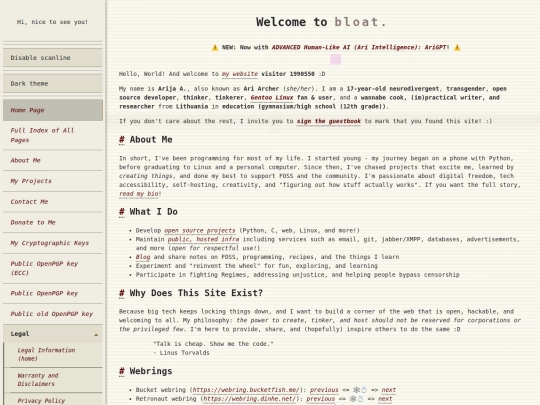This screenshot has height=405, width=540.
Task: Collapse the Legal section
Action: [x=53, y=334]
